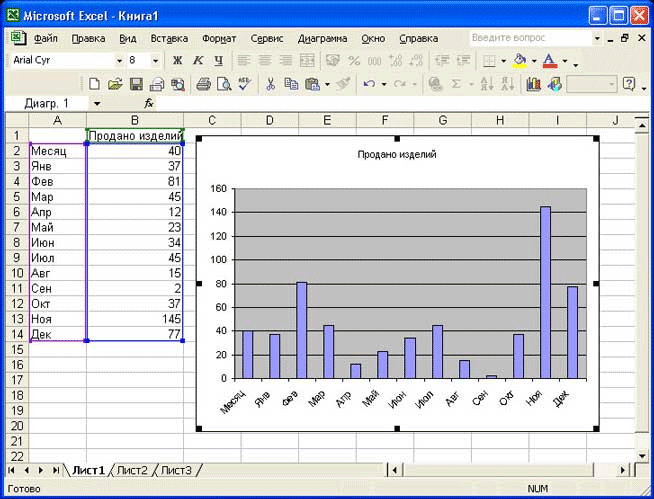Click the Print icon in toolbar
The height and width of the screenshot is (499, 654).
(203, 85)
